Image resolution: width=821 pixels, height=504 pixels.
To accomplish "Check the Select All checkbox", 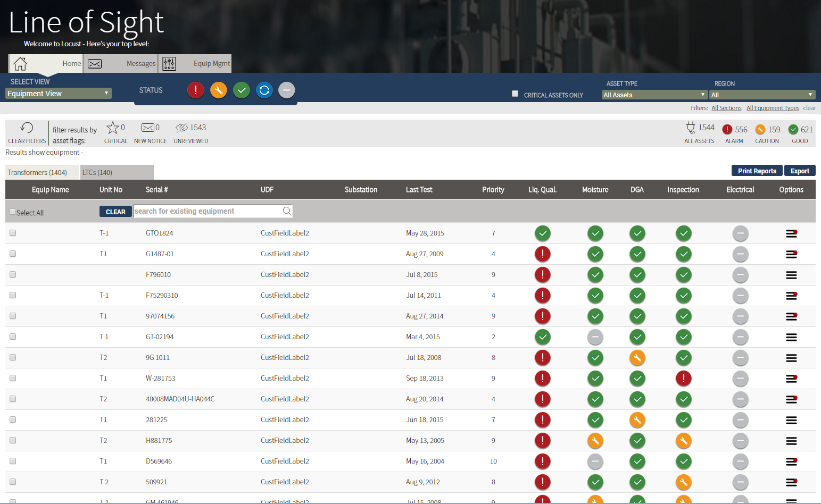I will click(12, 212).
